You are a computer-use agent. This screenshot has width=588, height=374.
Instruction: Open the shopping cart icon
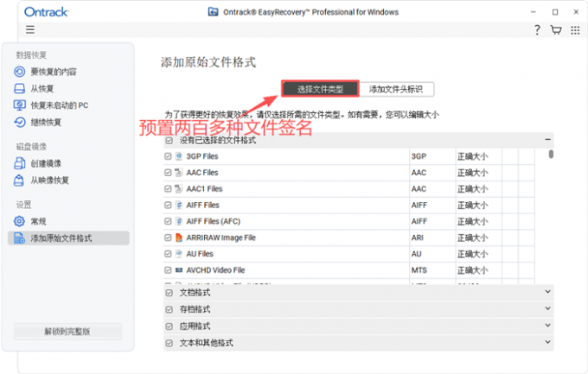pyautogui.click(x=556, y=30)
